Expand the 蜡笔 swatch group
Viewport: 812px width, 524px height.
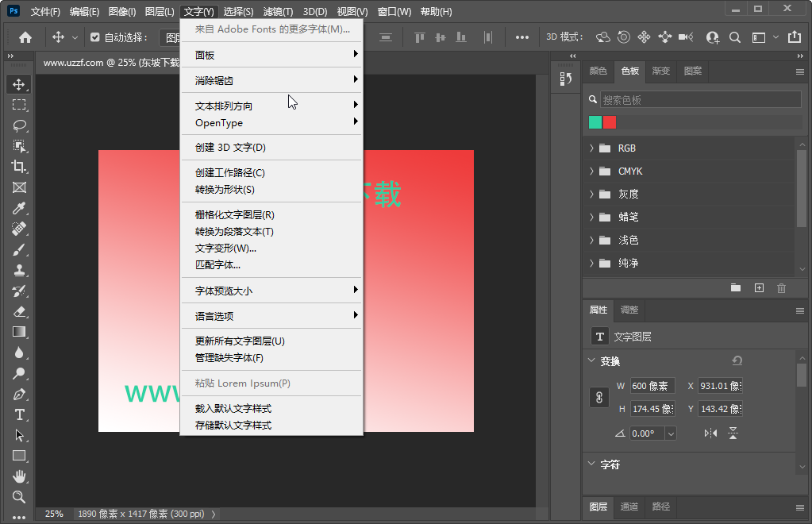591,217
